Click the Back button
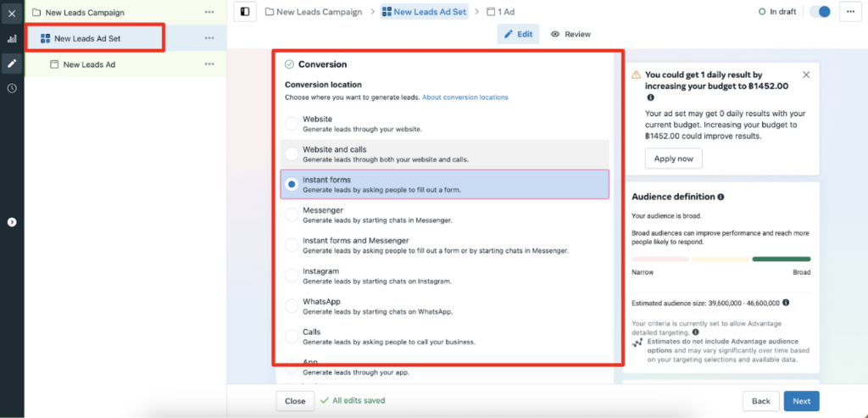Viewport: 868px width, 418px height. [x=760, y=401]
